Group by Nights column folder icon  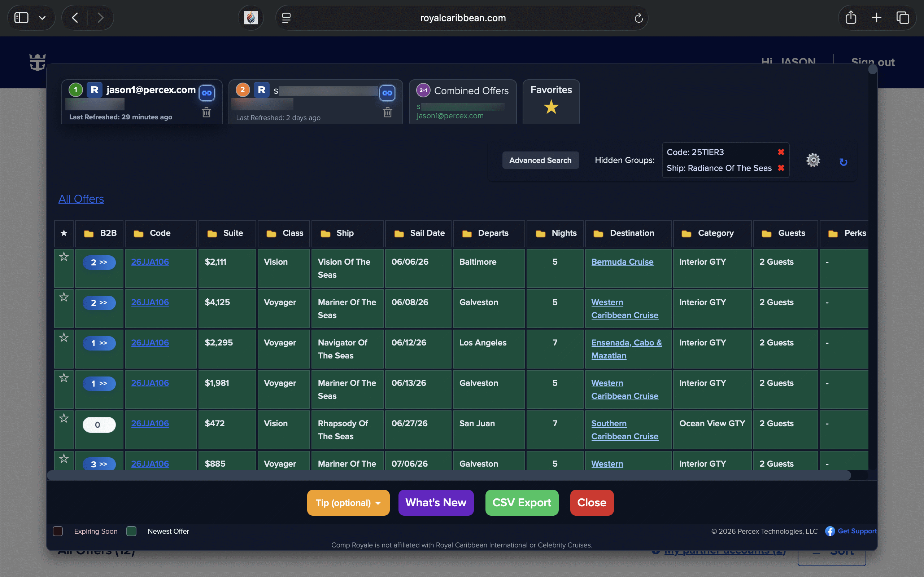[540, 234]
